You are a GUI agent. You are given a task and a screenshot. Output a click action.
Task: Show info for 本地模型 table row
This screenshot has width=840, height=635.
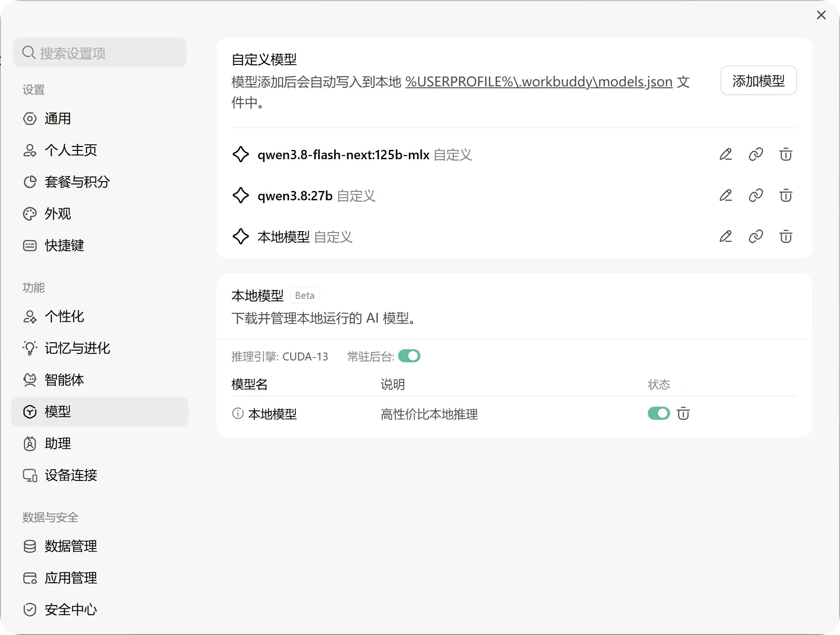click(x=238, y=414)
